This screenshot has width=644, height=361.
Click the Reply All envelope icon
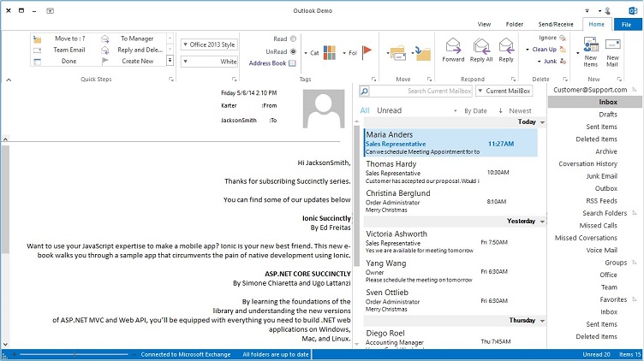481,46
